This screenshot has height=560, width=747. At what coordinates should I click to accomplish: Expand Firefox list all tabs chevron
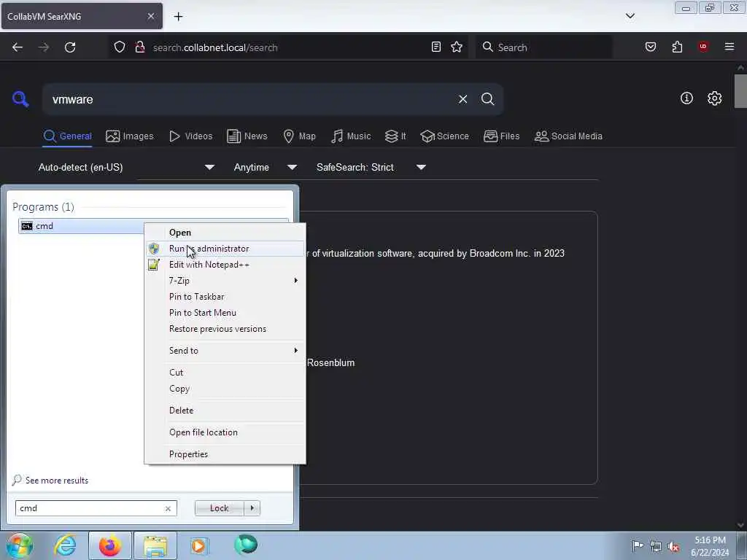(x=630, y=16)
